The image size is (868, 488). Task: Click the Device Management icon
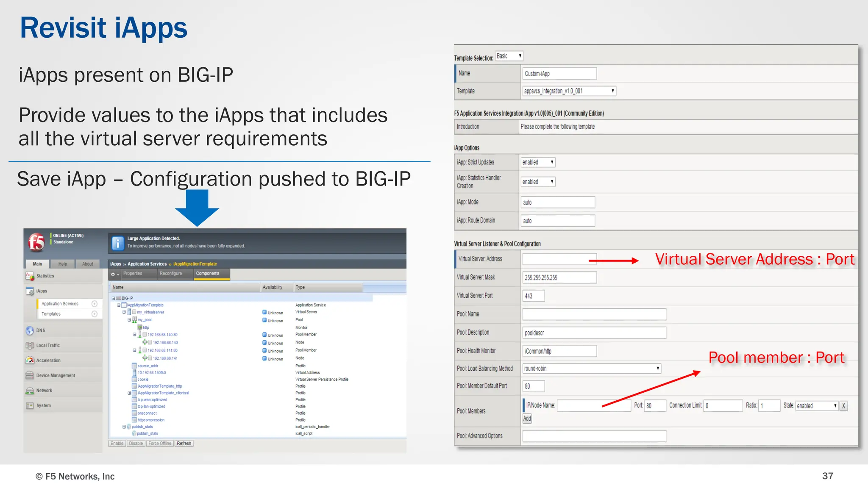pos(30,375)
